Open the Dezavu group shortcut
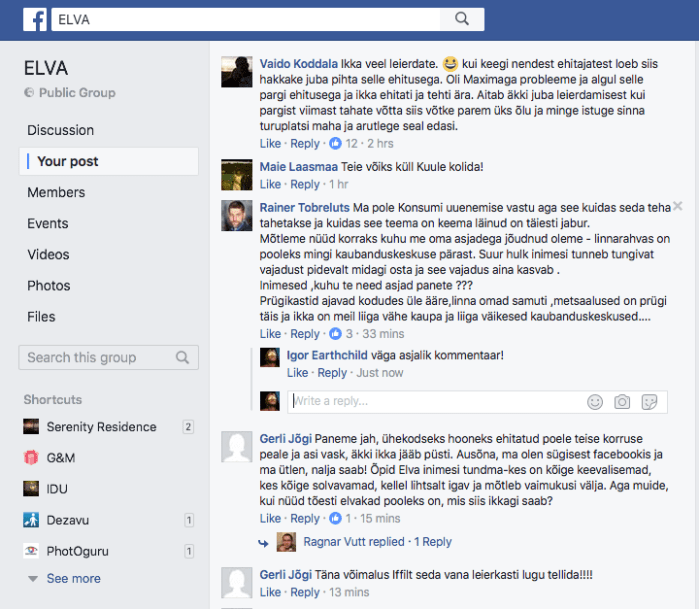 point(68,520)
